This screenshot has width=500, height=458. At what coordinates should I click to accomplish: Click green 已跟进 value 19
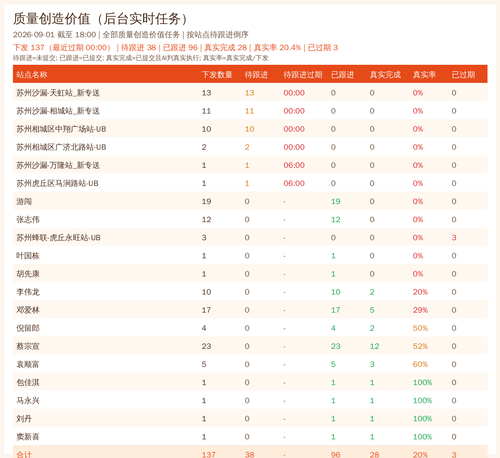click(x=336, y=201)
